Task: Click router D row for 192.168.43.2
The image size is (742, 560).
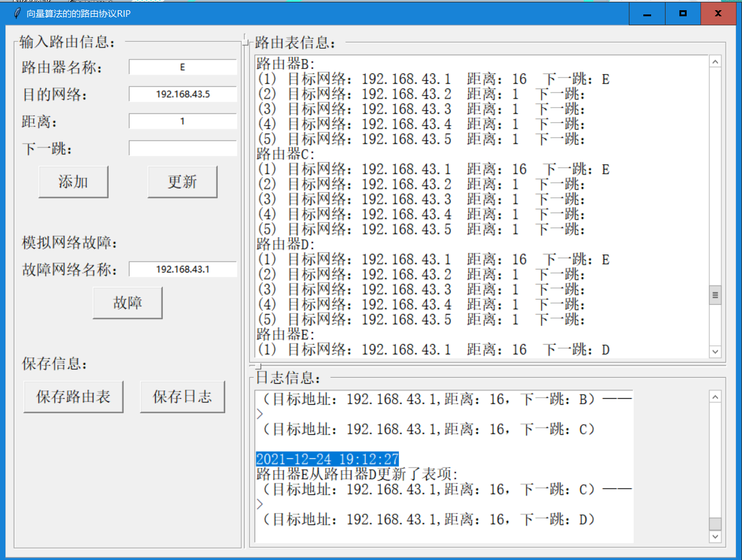Action: [x=421, y=274]
